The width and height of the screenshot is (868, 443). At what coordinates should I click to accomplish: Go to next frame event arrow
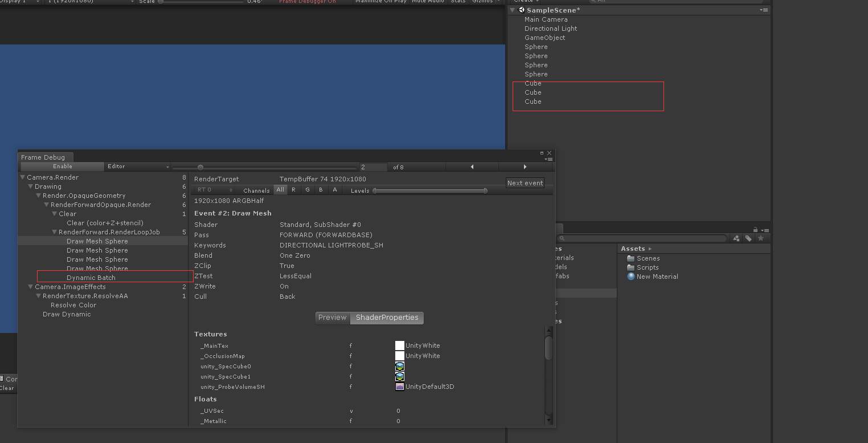pos(525,167)
